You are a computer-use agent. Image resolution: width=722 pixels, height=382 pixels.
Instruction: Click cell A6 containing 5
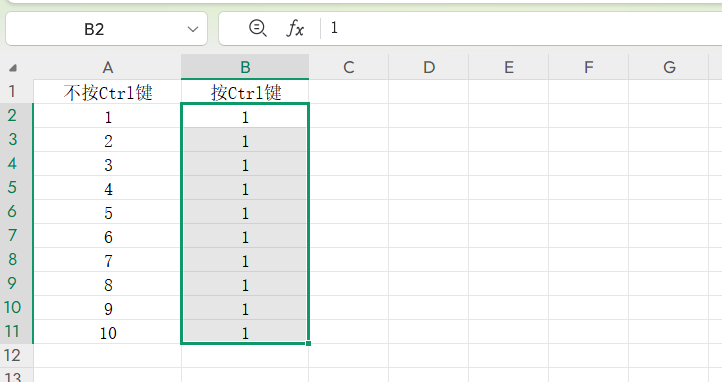click(107, 211)
